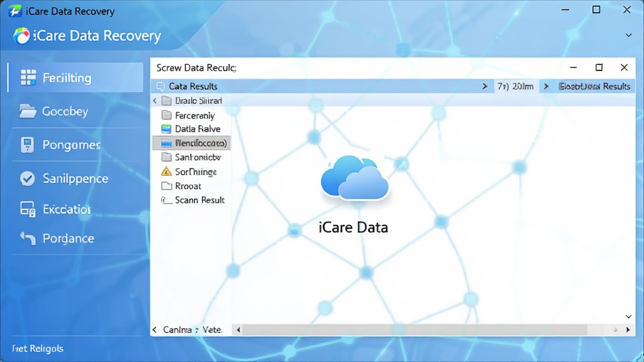
Task: Collapse the Draulo Siiirad tree node
Action: [x=155, y=101]
